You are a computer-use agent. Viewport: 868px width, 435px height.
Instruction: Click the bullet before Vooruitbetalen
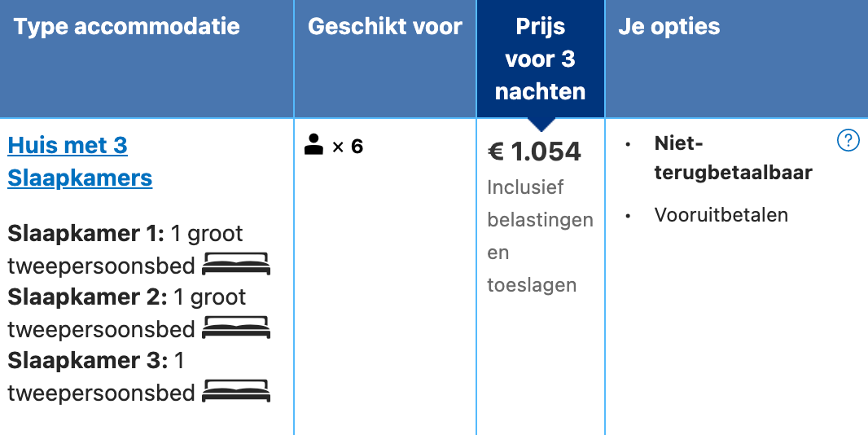628,216
